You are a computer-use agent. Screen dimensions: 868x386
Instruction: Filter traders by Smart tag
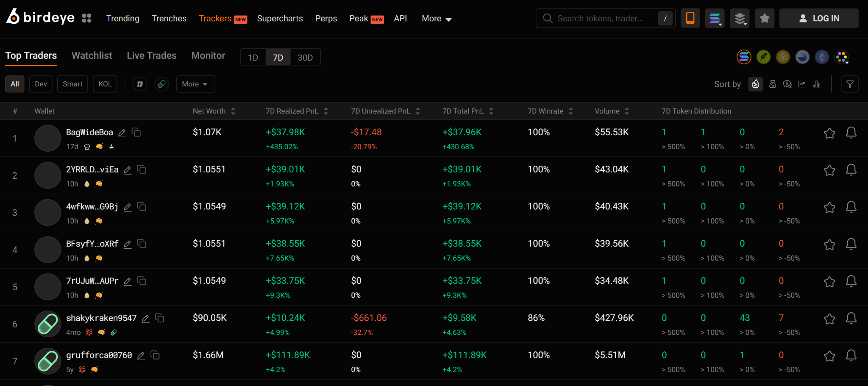point(72,84)
